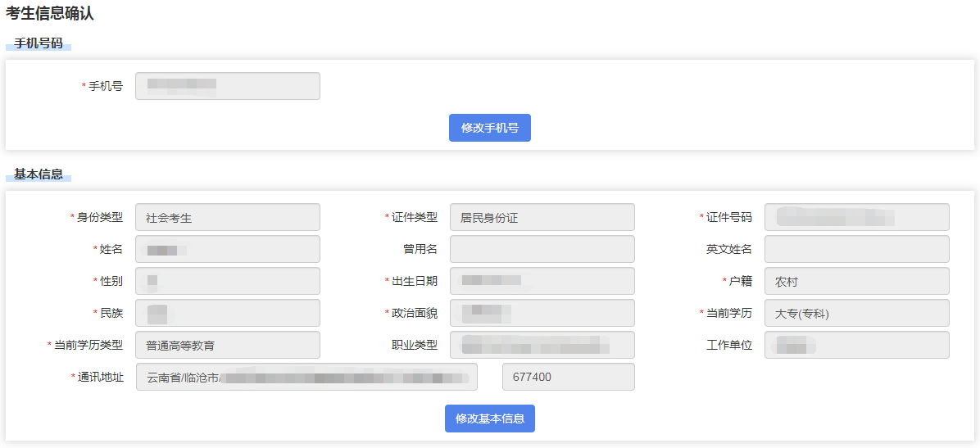Click the empty 英文姓名 field
Image resolution: width=980 pixels, height=448 pixels.
(x=856, y=250)
